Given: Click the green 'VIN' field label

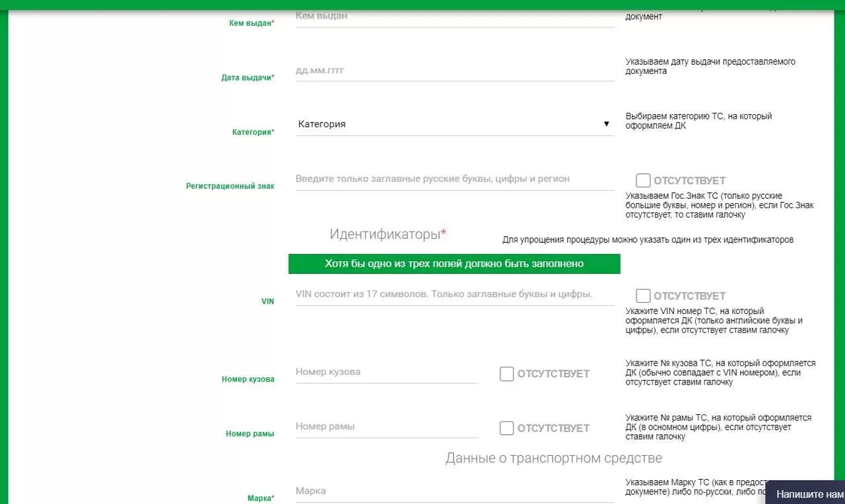Looking at the screenshot, I should 267,301.
